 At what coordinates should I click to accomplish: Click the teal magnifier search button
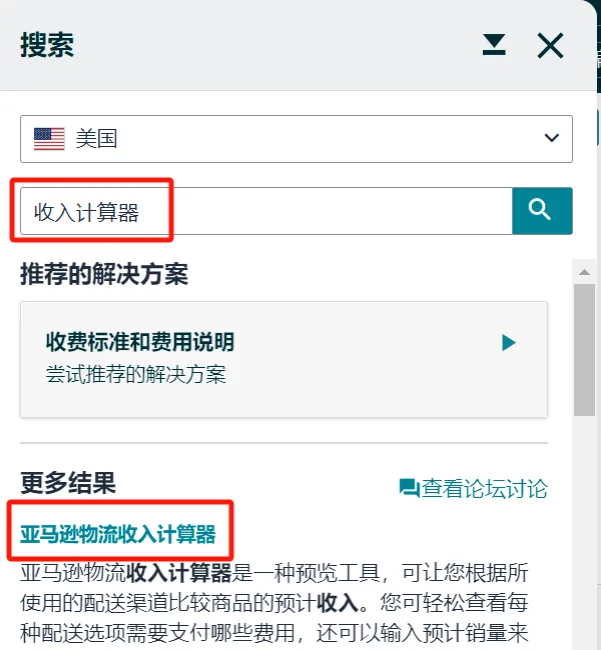pyautogui.click(x=542, y=211)
